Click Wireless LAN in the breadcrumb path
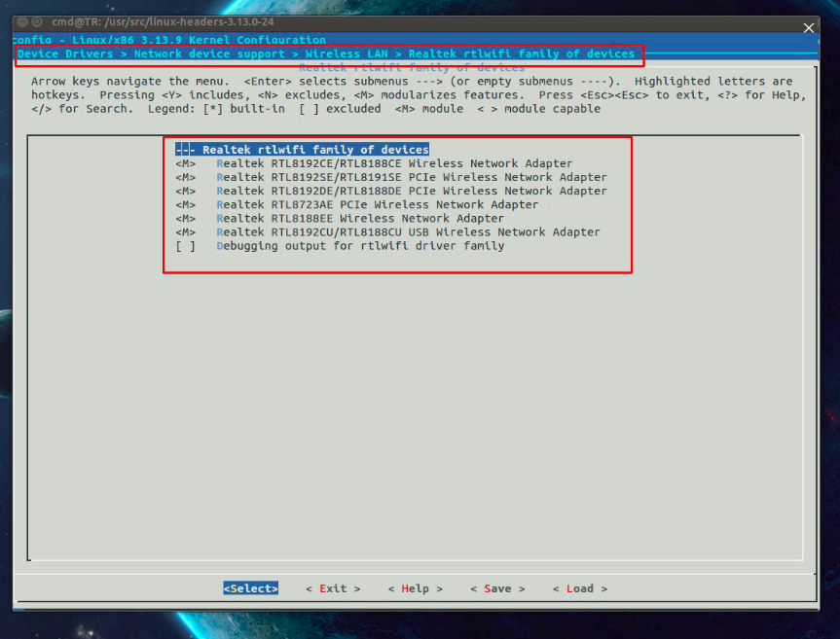The width and height of the screenshot is (840, 639). (x=347, y=53)
